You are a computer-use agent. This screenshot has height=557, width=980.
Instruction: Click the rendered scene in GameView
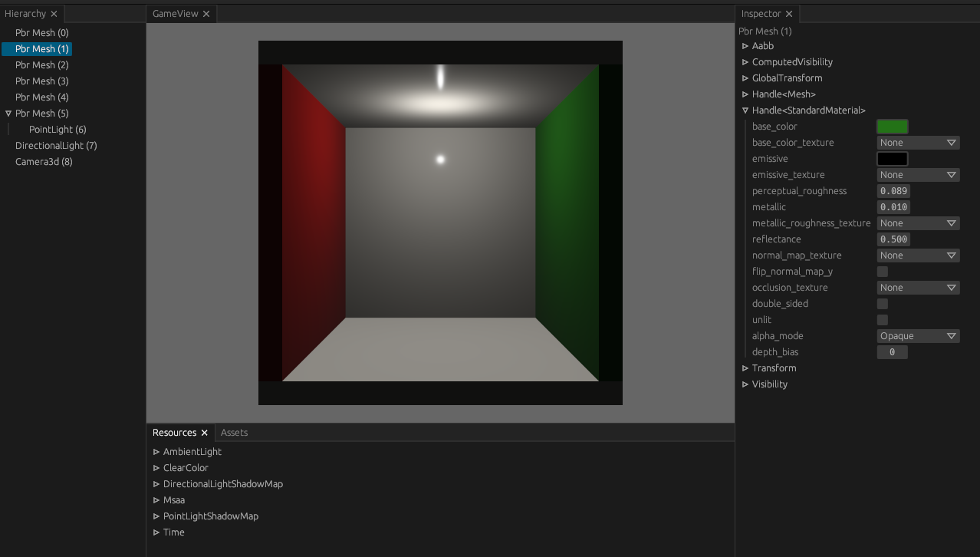(x=440, y=222)
